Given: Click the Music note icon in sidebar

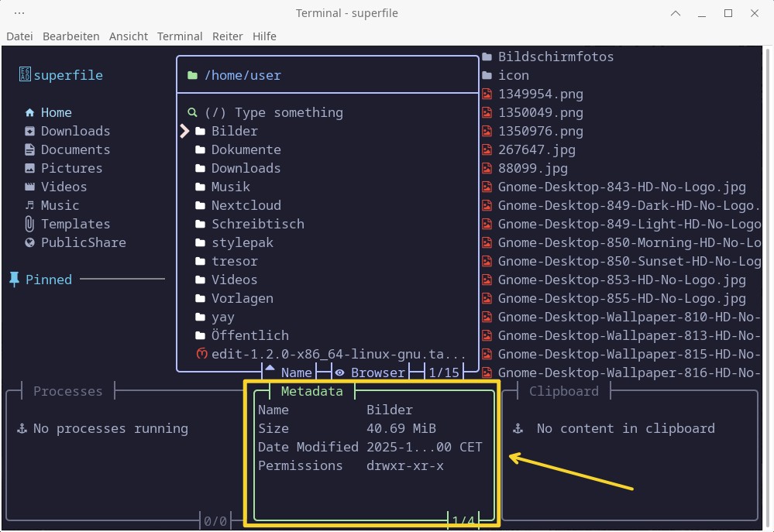Looking at the screenshot, I should 29,205.
